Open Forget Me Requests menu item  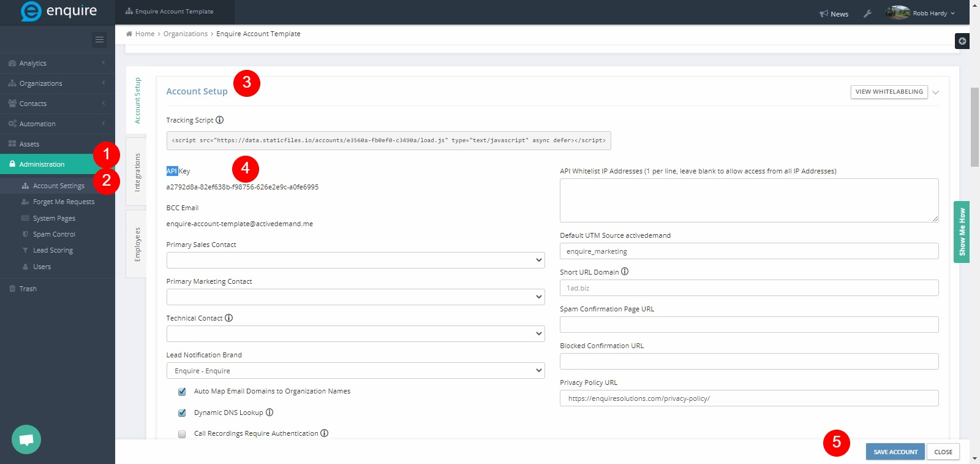click(64, 202)
